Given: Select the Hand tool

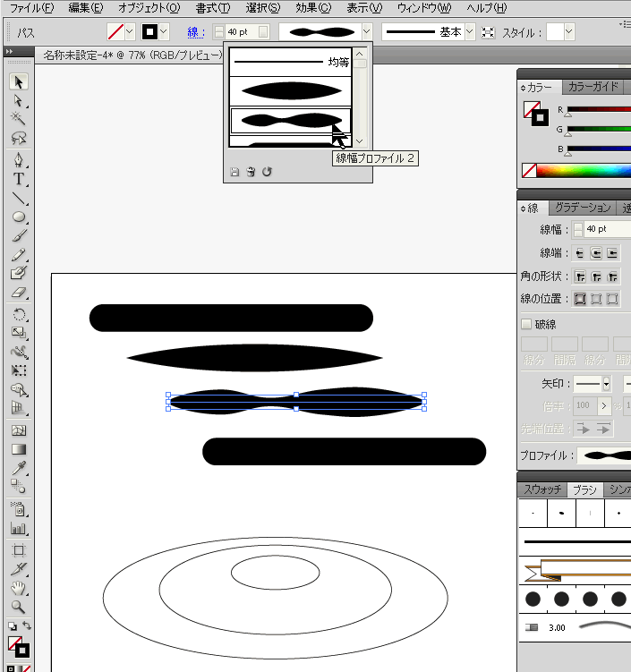Looking at the screenshot, I should [x=19, y=588].
